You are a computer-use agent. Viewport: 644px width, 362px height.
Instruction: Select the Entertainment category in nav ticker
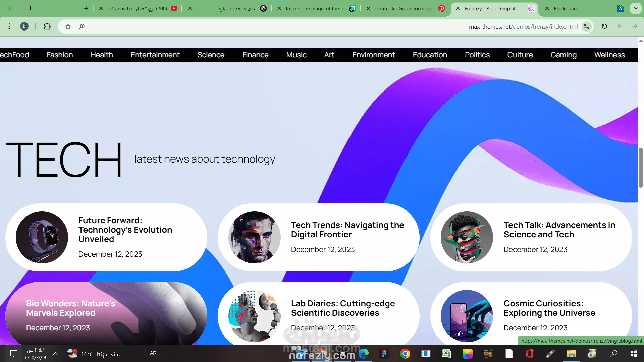[x=155, y=55]
